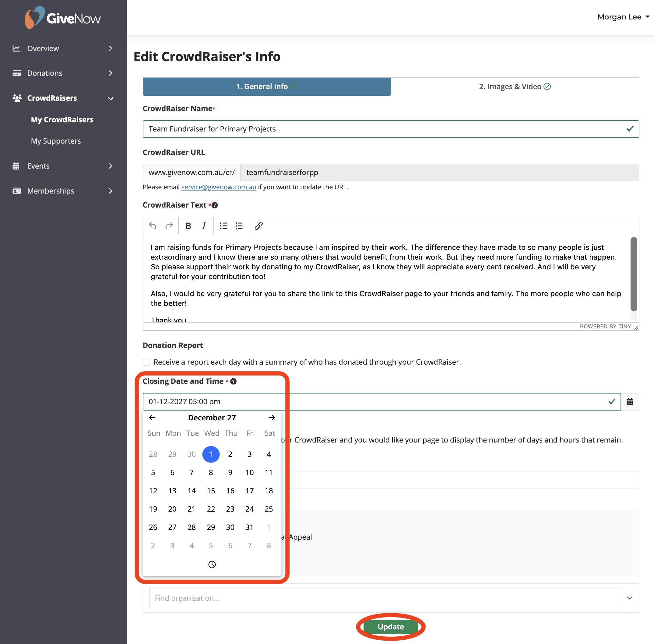
Task: Enable daily donation report checkbox
Action: pos(146,362)
